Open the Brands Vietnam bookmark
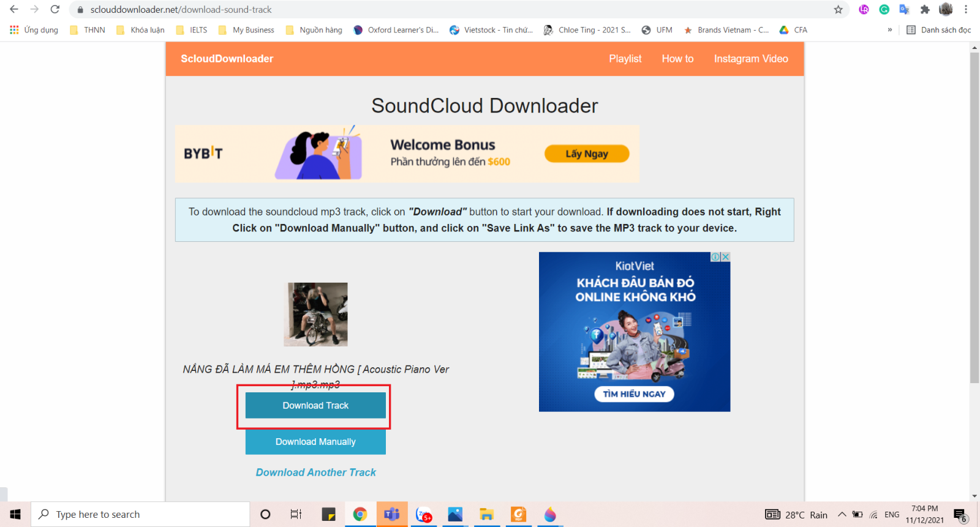 point(726,30)
